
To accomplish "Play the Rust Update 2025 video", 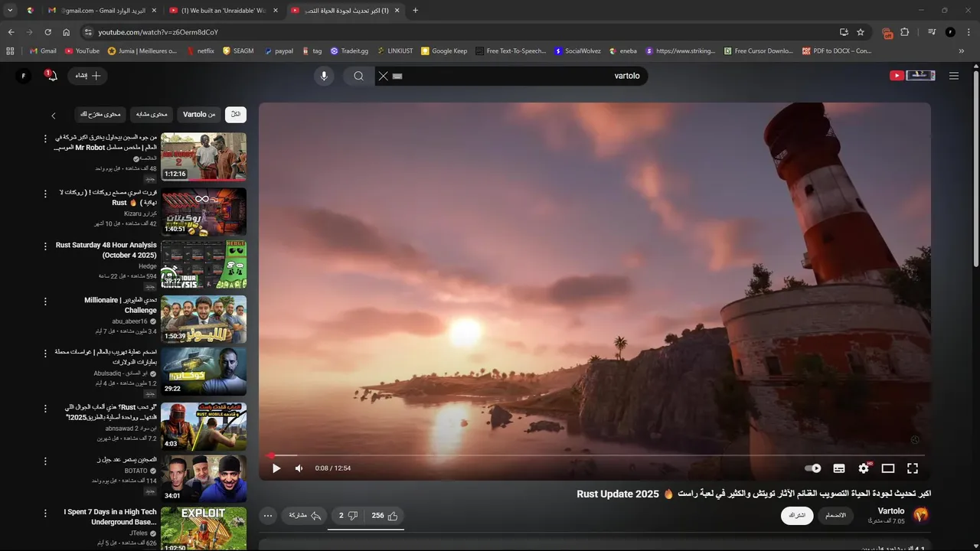I will pyautogui.click(x=276, y=468).
